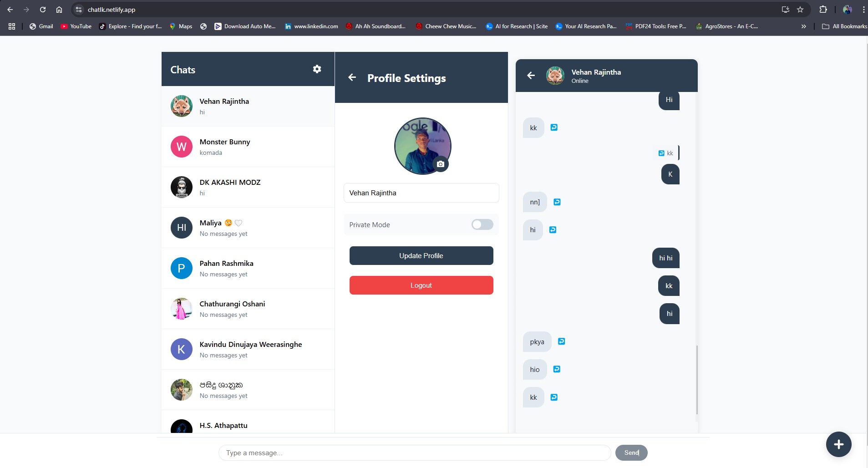868x468 pixels.
Task: Click the translate icon beside the 'pkya' message
Action: click(x=561, y=341)
